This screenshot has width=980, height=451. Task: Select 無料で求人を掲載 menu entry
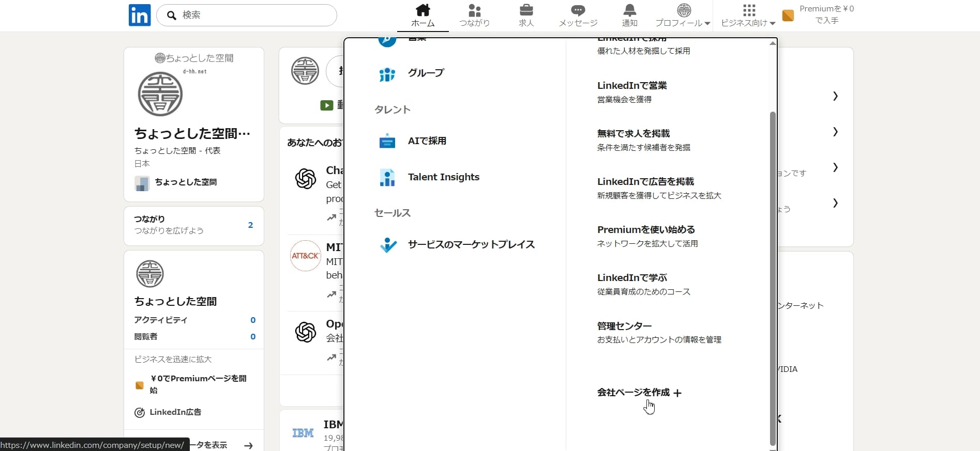[x=644, y=140]
